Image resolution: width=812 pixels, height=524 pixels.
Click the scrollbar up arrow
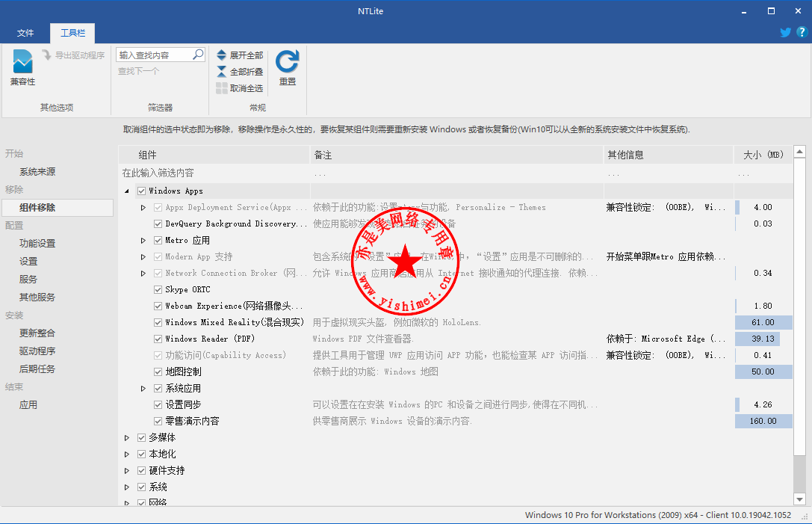(799, 152)
